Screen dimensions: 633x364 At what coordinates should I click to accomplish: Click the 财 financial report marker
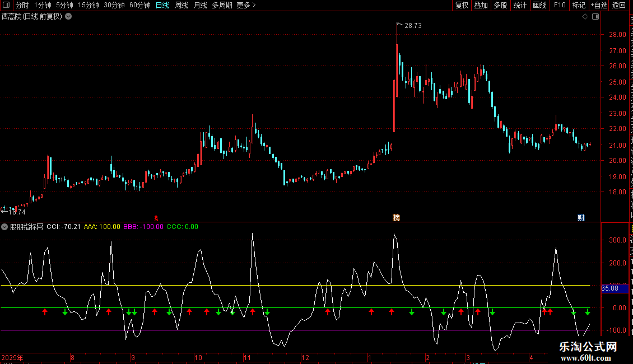point(581,218)
